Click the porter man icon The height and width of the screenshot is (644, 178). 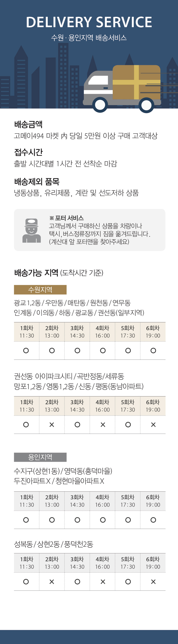tap(32, 230)
